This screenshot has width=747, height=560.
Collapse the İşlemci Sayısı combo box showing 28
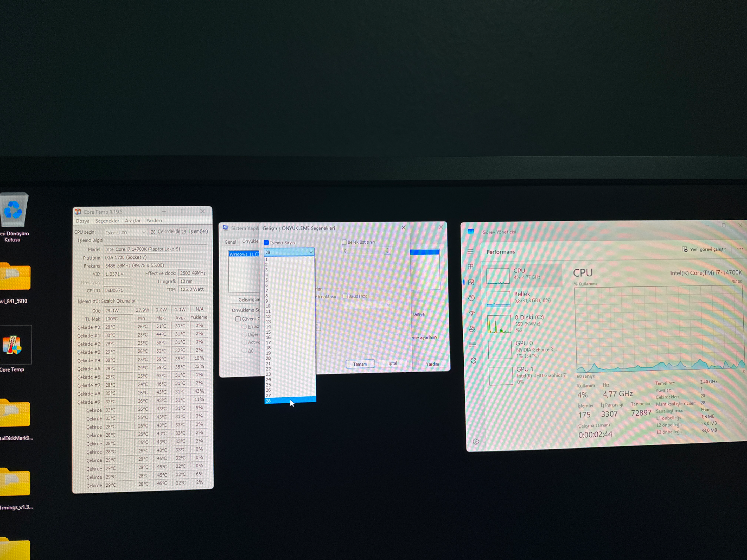click(x=289, y=252)
